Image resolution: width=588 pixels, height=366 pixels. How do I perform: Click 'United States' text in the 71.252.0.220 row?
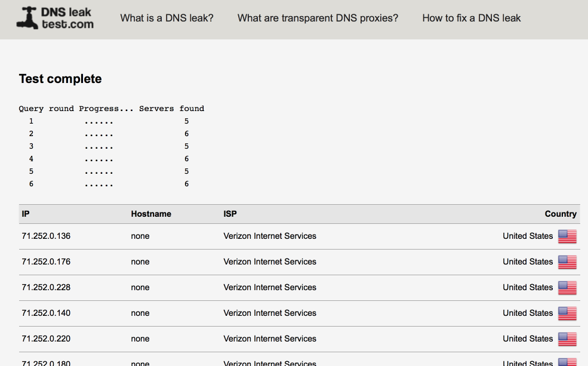[528, 339]
